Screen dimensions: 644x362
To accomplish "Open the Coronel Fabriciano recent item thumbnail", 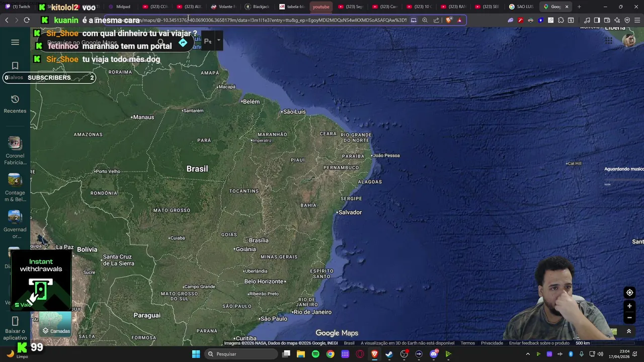I will pyautogui.click(x=15, y=144).
